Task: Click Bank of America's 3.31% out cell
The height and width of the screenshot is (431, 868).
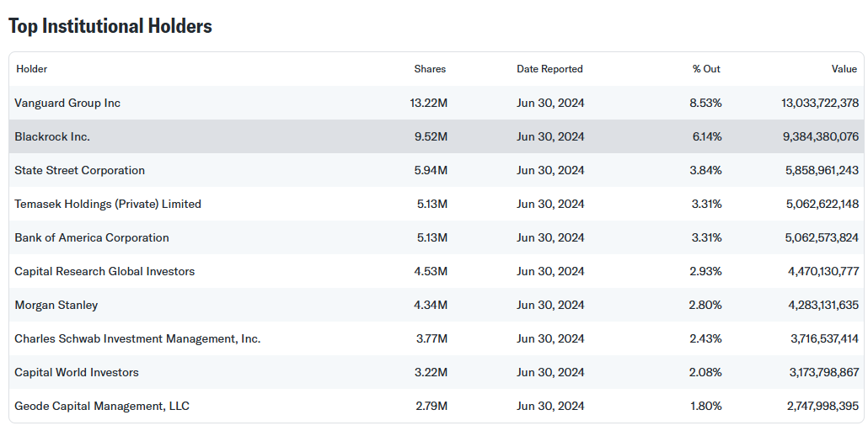Action: coord(707,238)
